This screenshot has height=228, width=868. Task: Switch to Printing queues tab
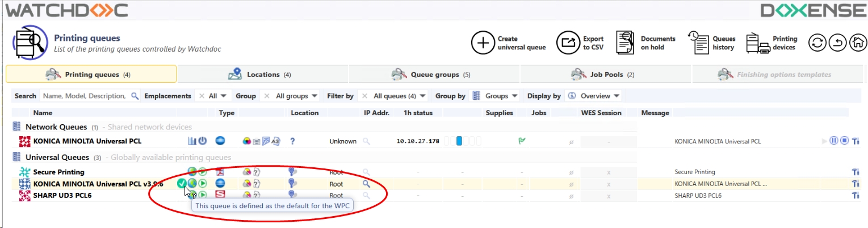(x=91, y=74)
